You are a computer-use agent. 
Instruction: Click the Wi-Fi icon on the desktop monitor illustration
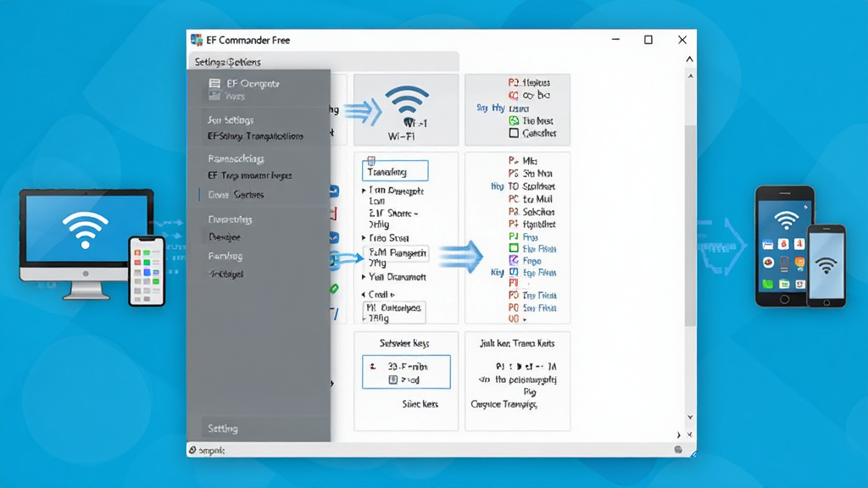click(86, 230)
